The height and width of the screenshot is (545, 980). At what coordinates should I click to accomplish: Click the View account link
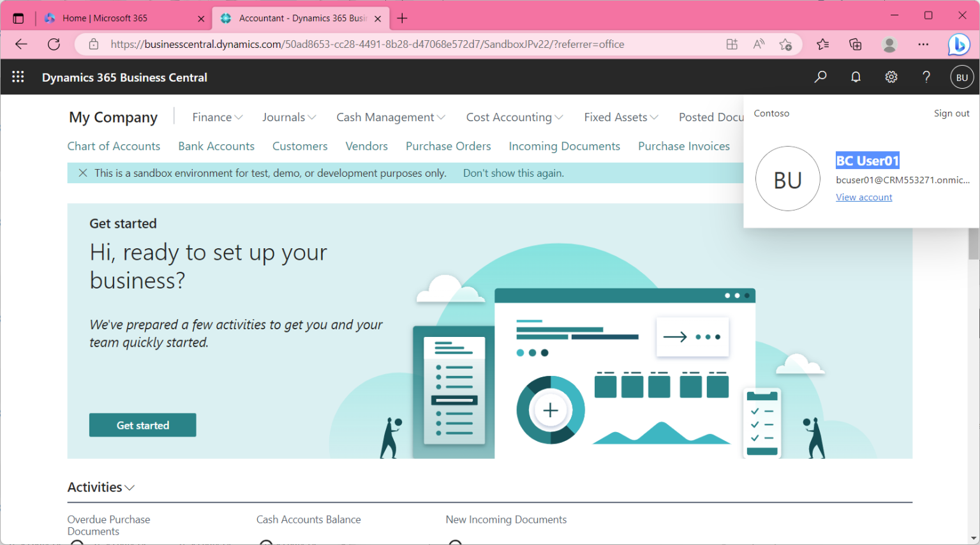(x=864, y=197)
